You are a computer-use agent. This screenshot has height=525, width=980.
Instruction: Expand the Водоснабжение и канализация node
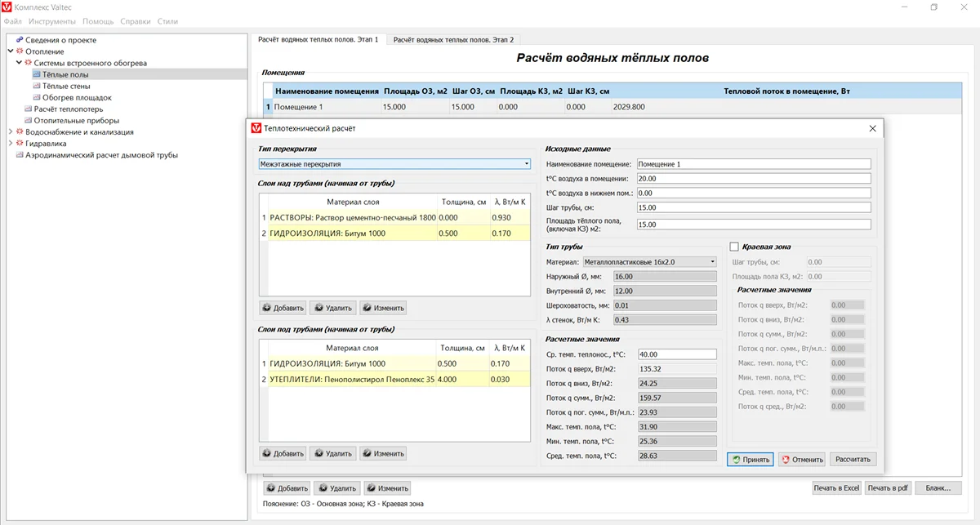coord(11,131)
